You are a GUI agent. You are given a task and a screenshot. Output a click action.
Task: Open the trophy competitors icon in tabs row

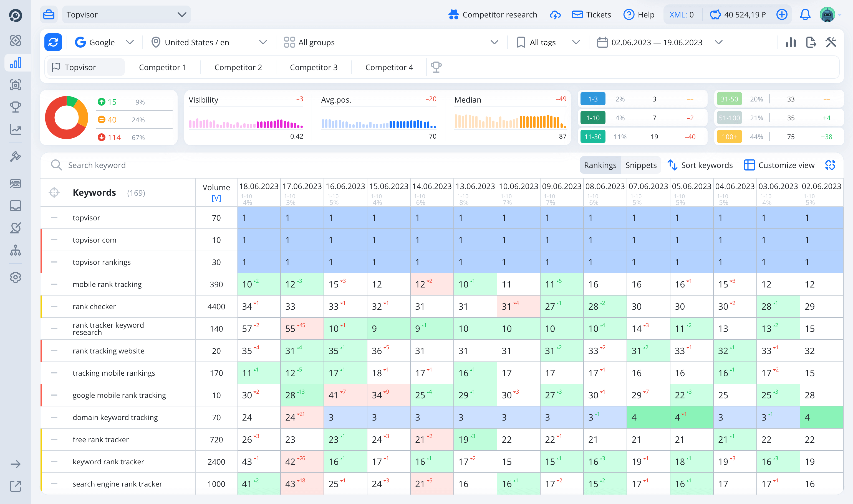click(x=436, y=67)
